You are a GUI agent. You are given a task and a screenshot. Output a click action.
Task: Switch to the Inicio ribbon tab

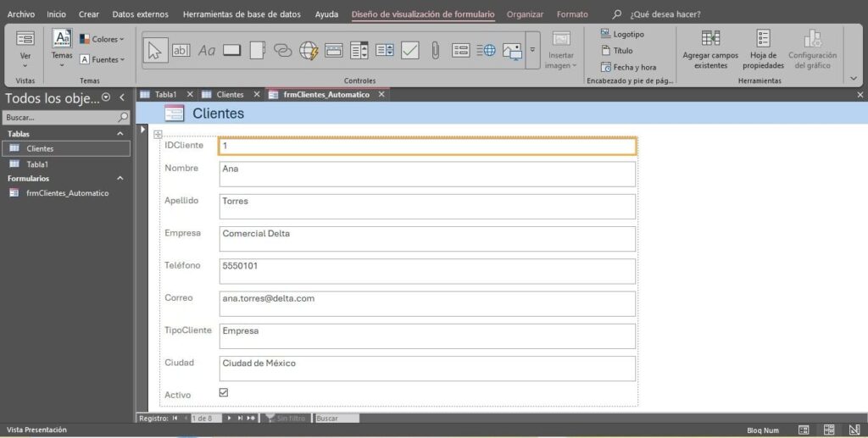pos(56,14)
